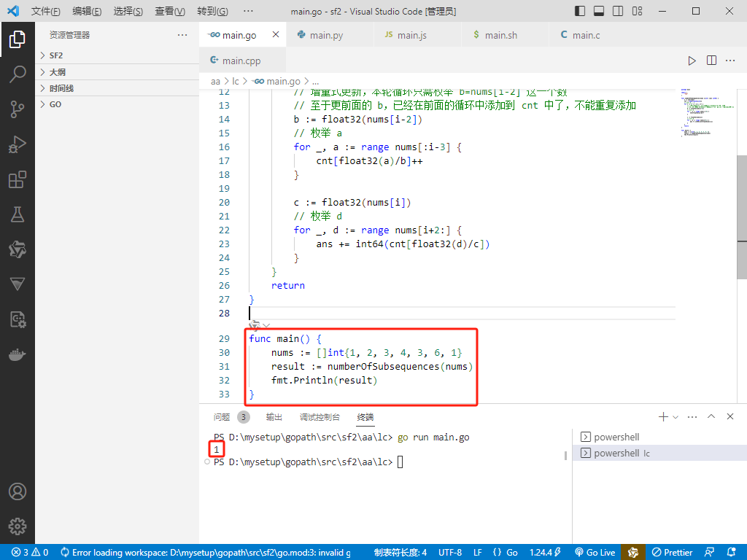Open the Explorer view in activity bar

18,39
